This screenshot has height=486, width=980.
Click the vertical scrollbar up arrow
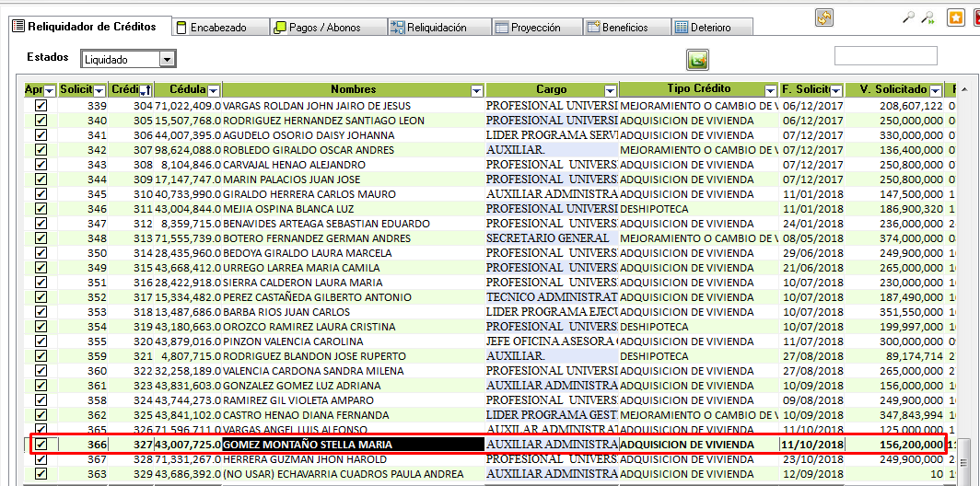tap(965, 88)
